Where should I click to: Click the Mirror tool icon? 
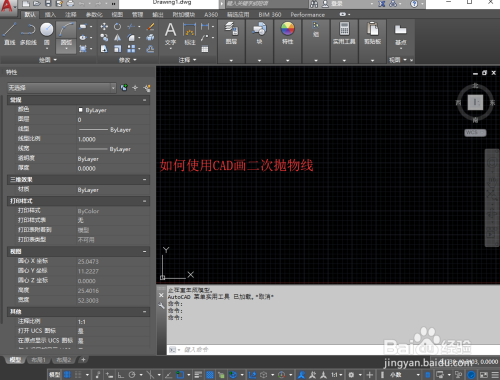click(117, 38)
